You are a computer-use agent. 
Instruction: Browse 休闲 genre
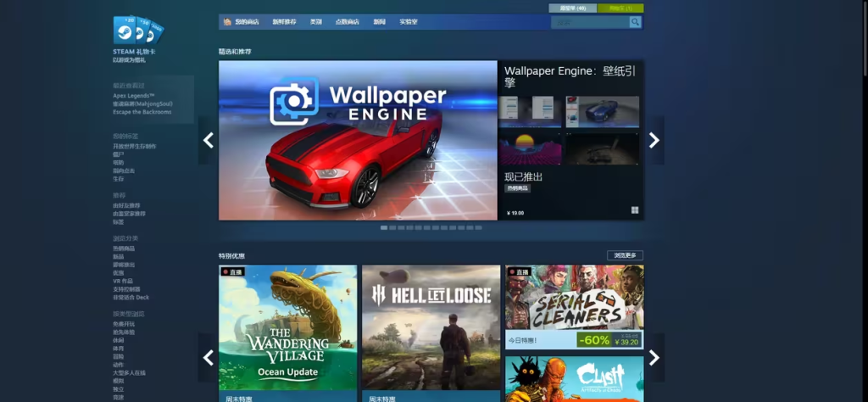pyautogui.click(x=118, y=341)
